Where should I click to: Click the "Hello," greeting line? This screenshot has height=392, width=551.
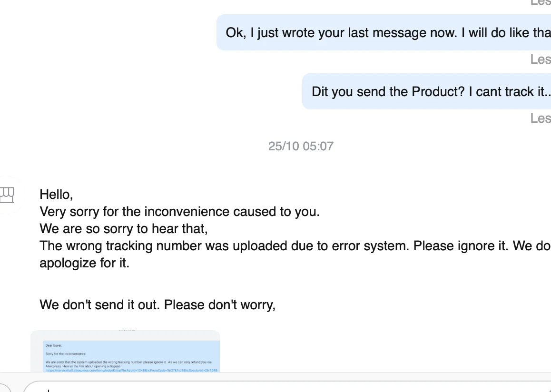56,194
